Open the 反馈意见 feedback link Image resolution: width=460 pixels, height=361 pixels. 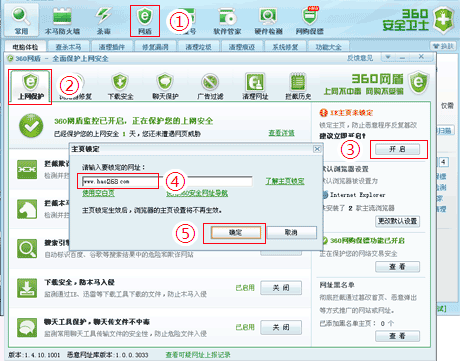(x=360, y=58)
